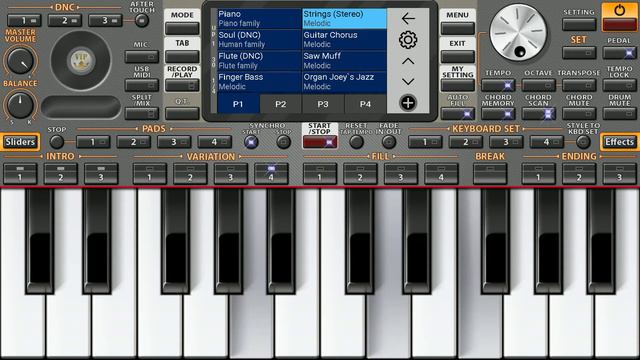Toggle Chord Scan button
The image size is (640, 360).
[538, 113]
